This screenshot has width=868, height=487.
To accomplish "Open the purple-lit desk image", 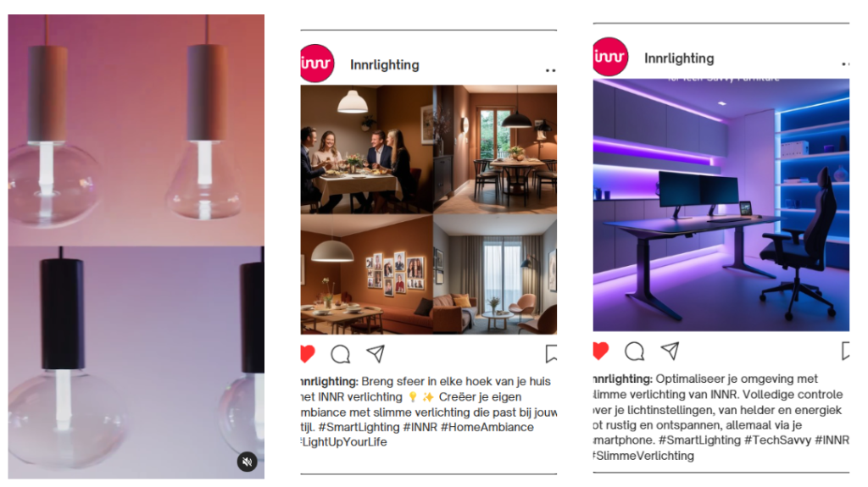I will pos(721,205).
